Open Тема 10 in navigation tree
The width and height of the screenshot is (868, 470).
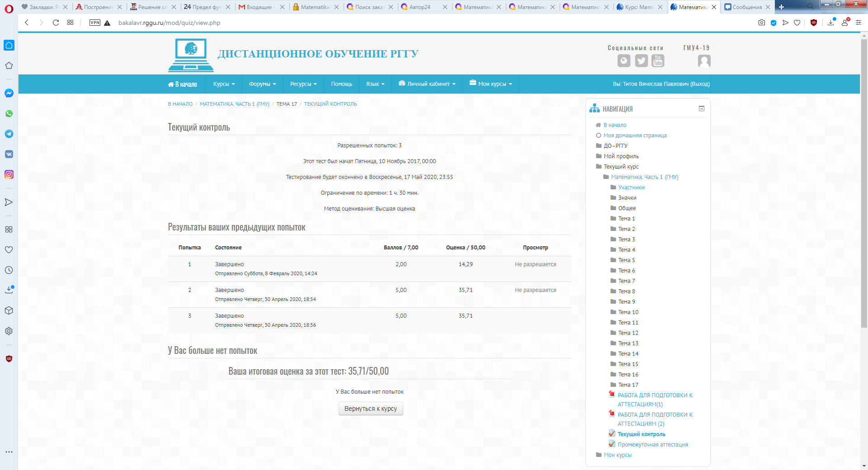[628, 312]
